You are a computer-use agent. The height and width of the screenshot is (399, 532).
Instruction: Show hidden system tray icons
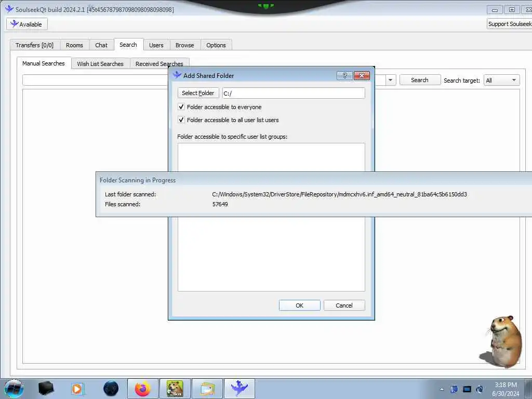pyautogui.click(x=442, y=389)
